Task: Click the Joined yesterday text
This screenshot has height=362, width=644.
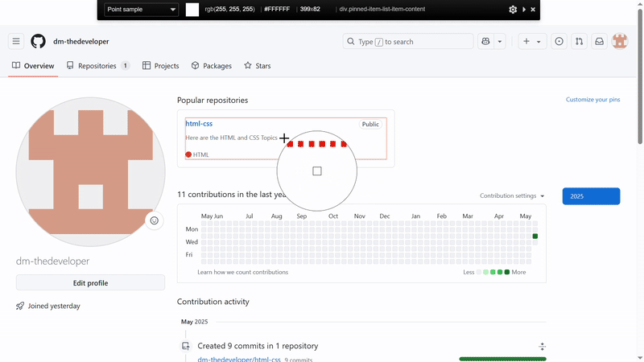Action: point(54,306)
